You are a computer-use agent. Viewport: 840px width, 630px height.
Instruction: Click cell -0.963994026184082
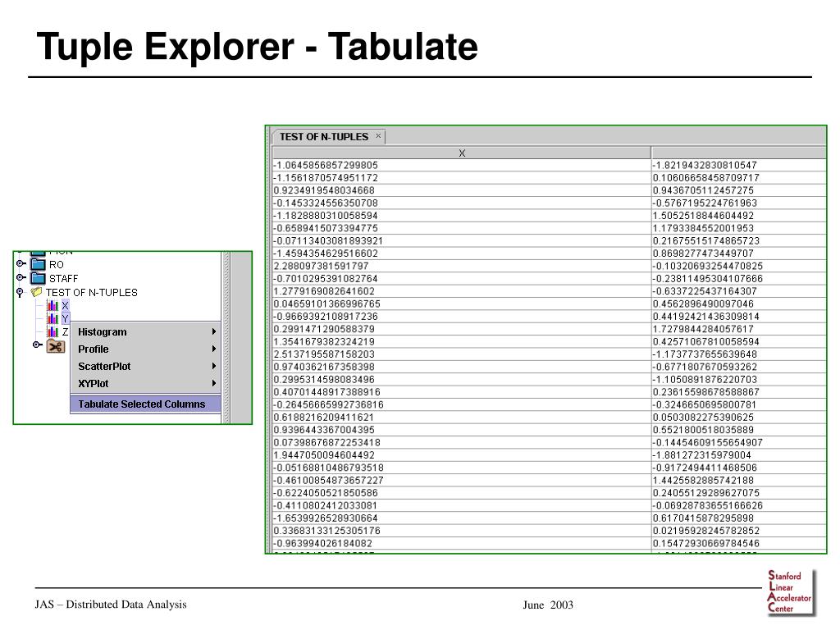click(x=462, y=543)
